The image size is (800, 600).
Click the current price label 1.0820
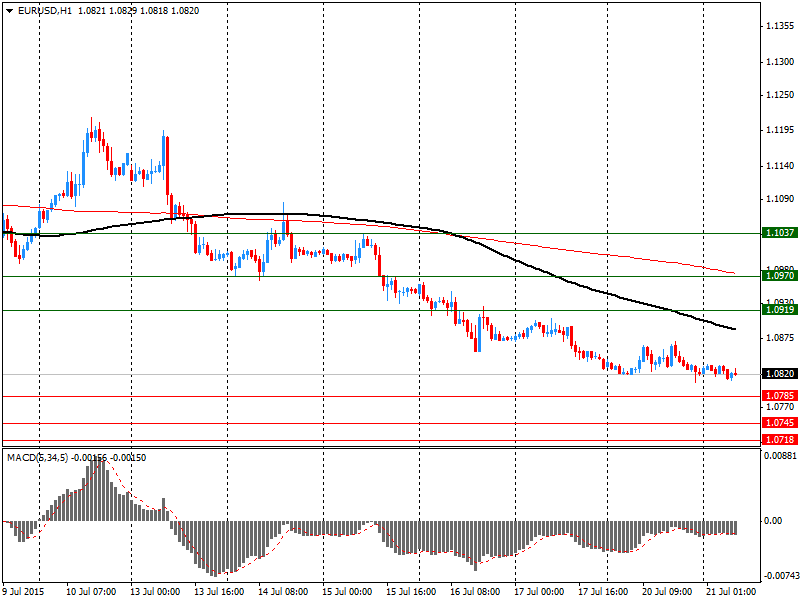780,374
